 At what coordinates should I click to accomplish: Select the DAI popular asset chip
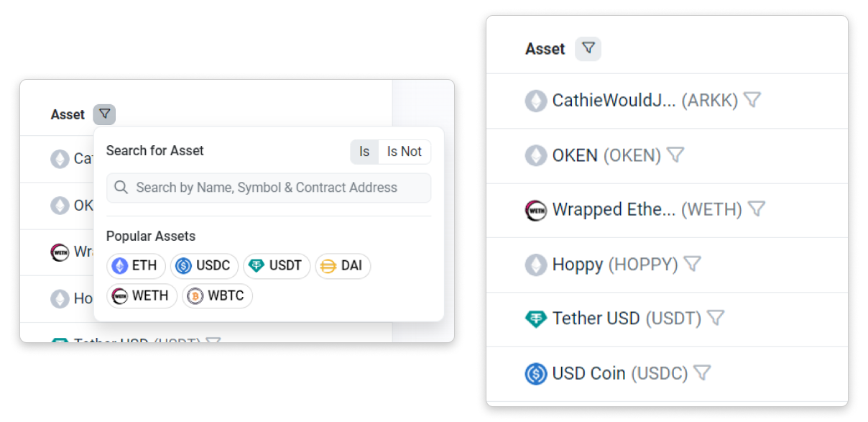(x=342, y=266)
